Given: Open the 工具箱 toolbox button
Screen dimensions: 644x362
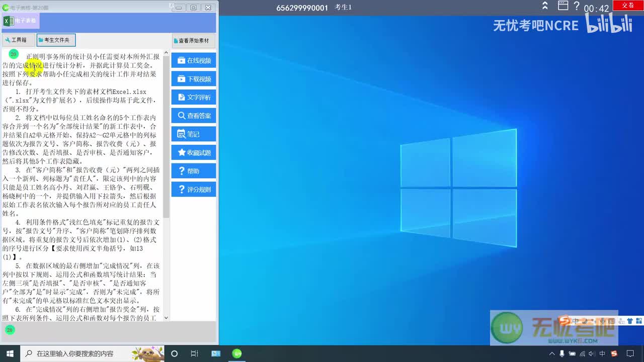Looking at the screenshot, I should click(18, 40).
